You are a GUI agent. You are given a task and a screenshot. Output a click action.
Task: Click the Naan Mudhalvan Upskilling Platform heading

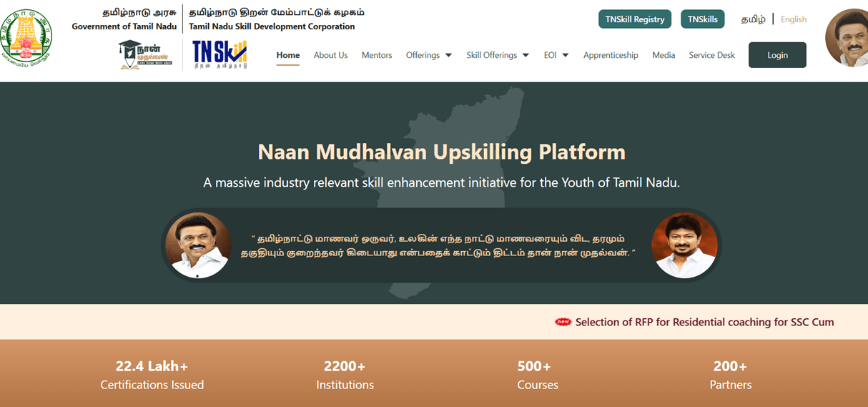tap(441, 152)
